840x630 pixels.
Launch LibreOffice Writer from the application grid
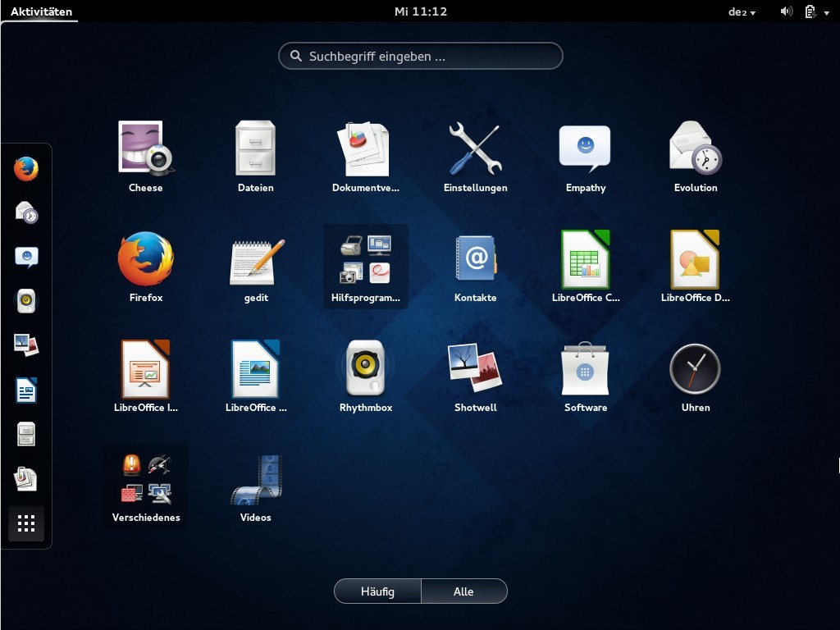[x=256, y=376]
